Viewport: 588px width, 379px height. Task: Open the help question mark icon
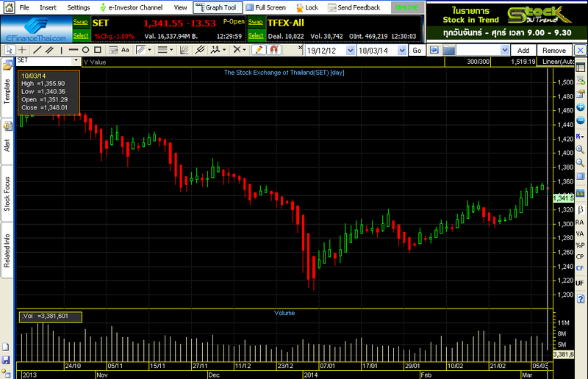pyautogui.click(x=580, y=299)
